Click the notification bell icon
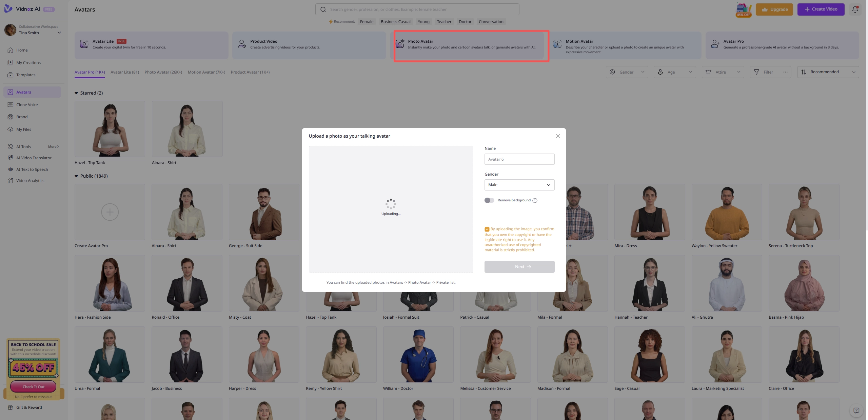 pyautogui.click(x=855, y=9)
